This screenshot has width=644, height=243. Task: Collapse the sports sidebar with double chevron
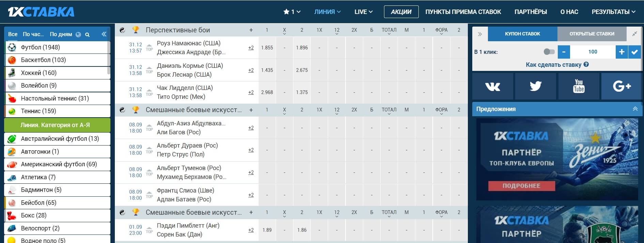coord(104,34)
